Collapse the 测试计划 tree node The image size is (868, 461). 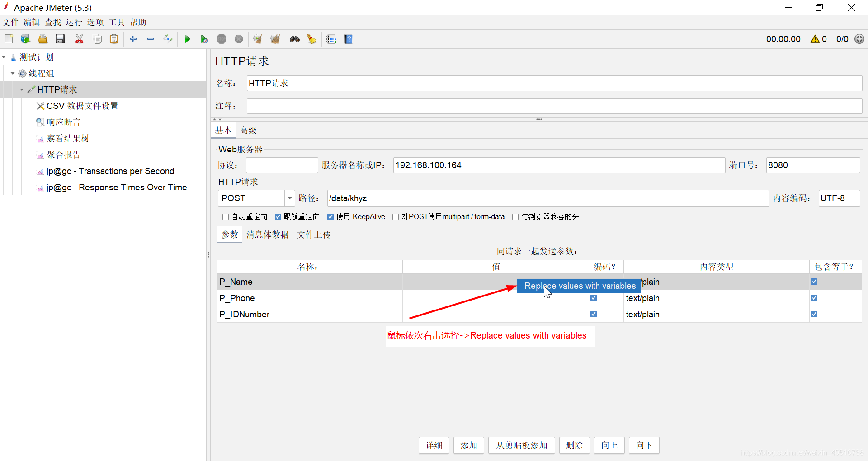point(4,57)
